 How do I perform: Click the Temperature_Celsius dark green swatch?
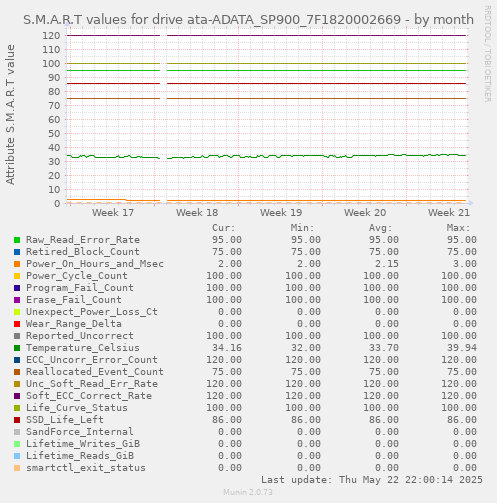pyautogui.click(x=17, y=348)
